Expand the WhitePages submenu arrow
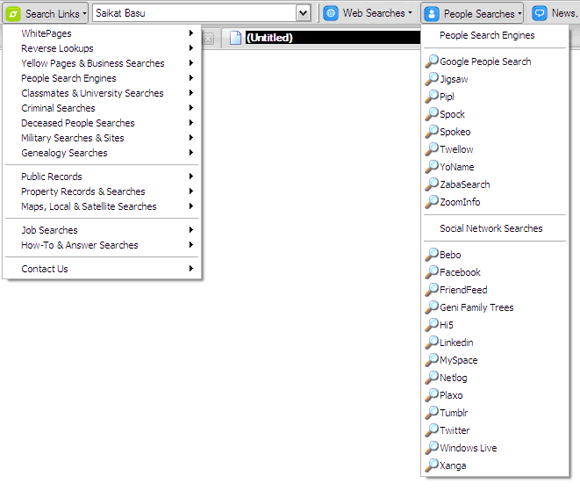The height and width of the screenshot is (498, 580). tap(191, 33)
